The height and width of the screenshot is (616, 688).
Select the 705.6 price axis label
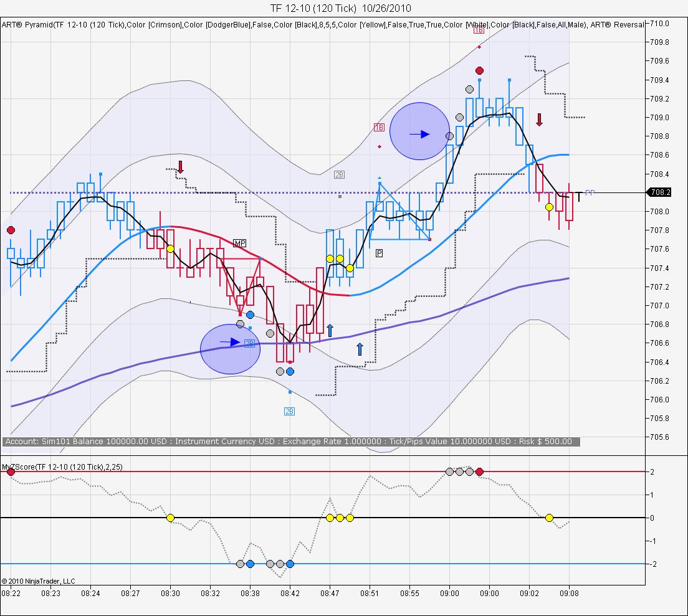pos(660,437)
